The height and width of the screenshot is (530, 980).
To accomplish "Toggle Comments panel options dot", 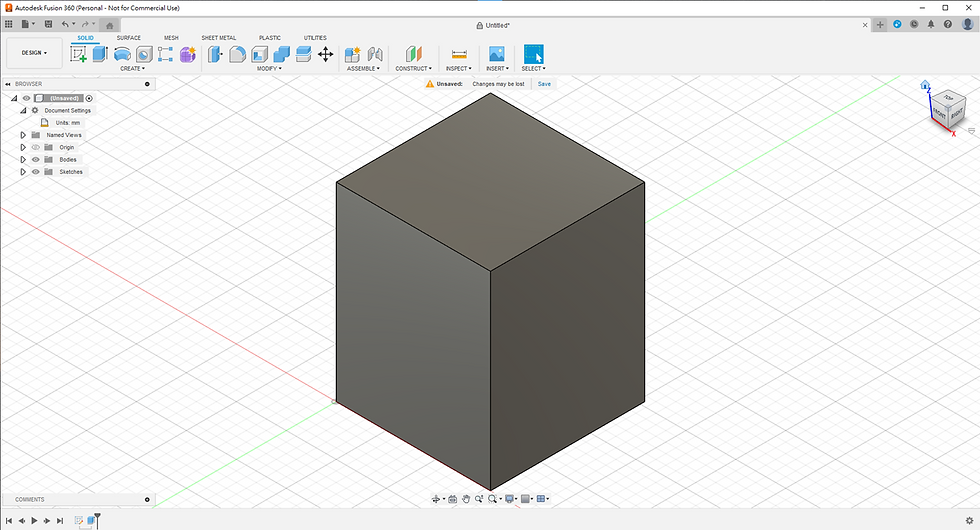I will (148, 499).
